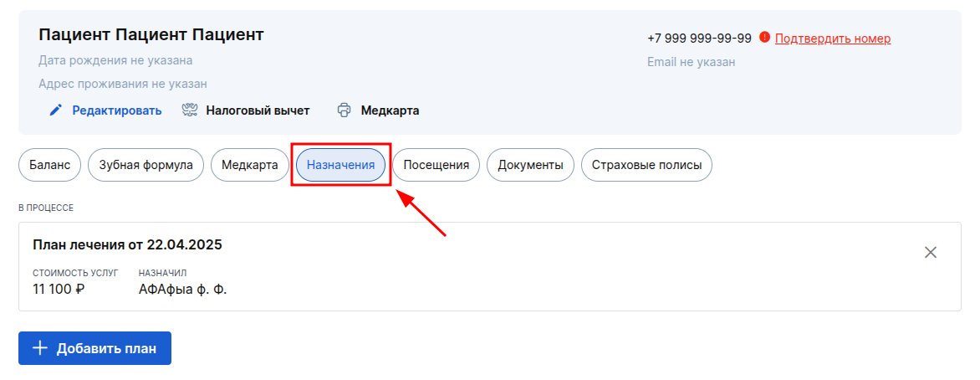Print via the Медкарта label with the printer icon
The height and width of the screenshot is (380, 980).
click(390, 110)
